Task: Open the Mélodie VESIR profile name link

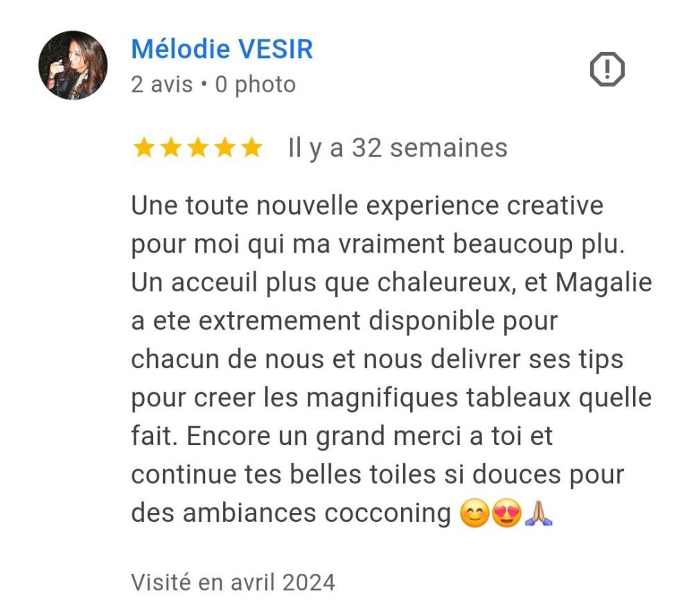Action: pyautogui.click(x=222, y=48)
